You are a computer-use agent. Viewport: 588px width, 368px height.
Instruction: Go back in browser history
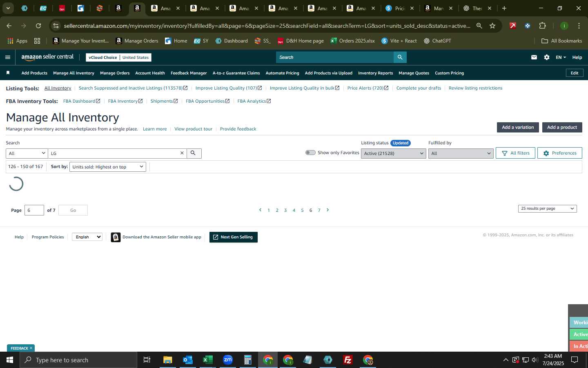(9, 26)
